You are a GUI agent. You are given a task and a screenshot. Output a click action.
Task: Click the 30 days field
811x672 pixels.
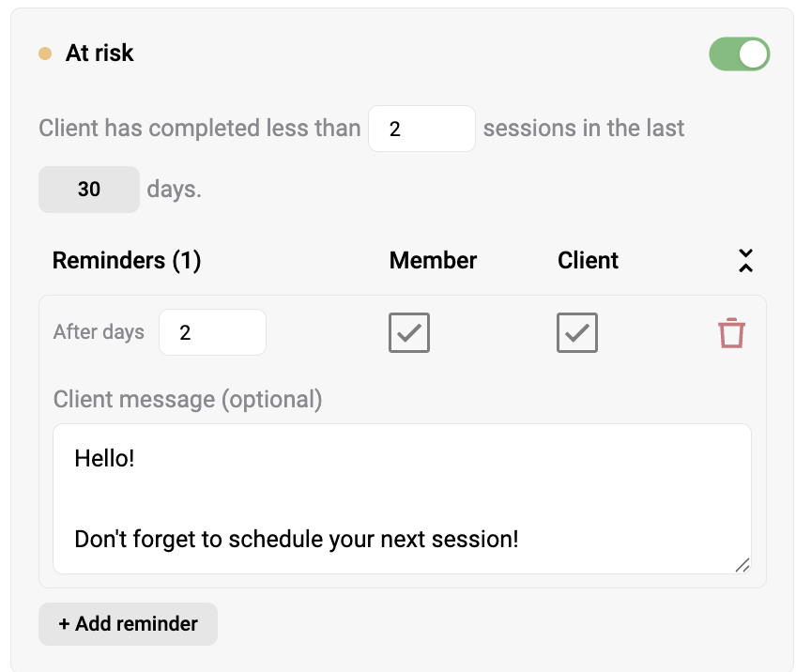click(x=89, y=190)
